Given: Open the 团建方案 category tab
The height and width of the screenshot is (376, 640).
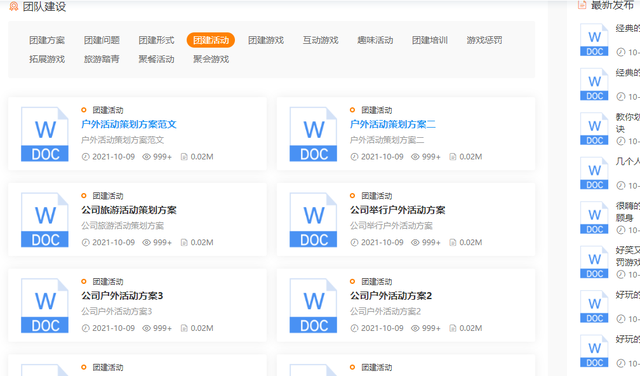Looking at the screenshot, I should (47, 40).
